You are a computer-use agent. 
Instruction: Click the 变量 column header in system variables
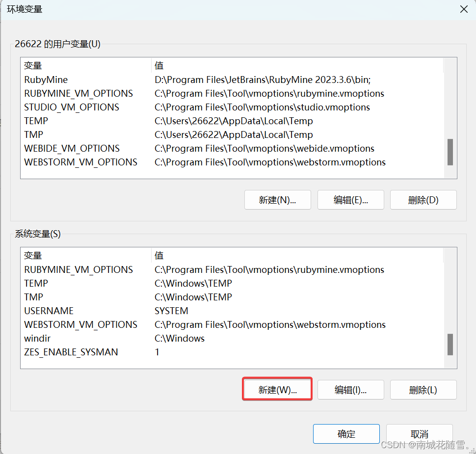pyautogui.click(x=86, y=255)
